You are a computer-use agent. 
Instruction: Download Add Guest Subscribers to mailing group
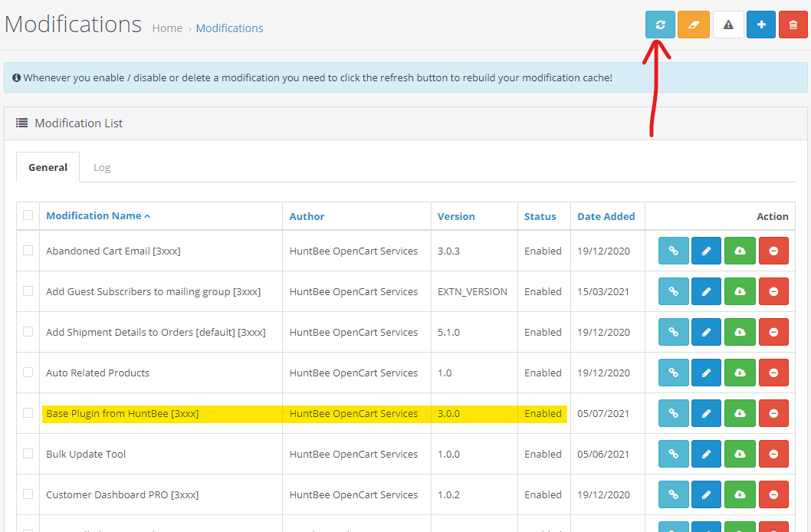pyautogui.click(x=740, y=291)
